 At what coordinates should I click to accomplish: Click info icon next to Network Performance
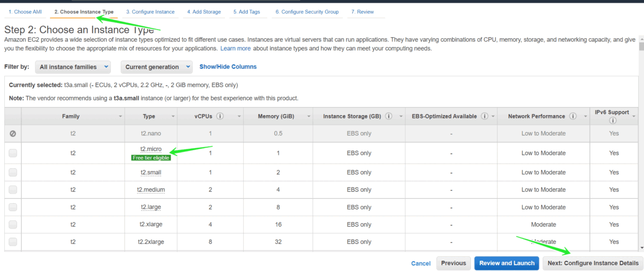click(573, 116)
